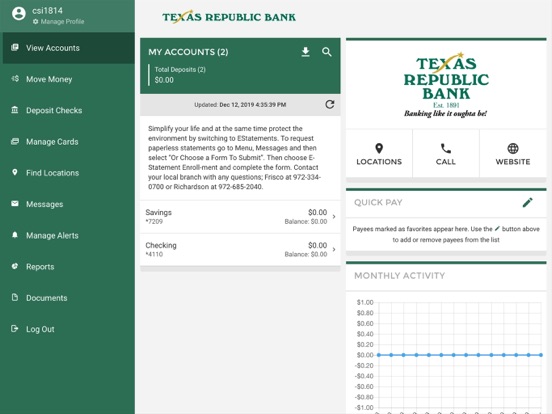This screenshot has width=552, height=414.
Task: Click the Website globe icon
Action: point(513,149)
